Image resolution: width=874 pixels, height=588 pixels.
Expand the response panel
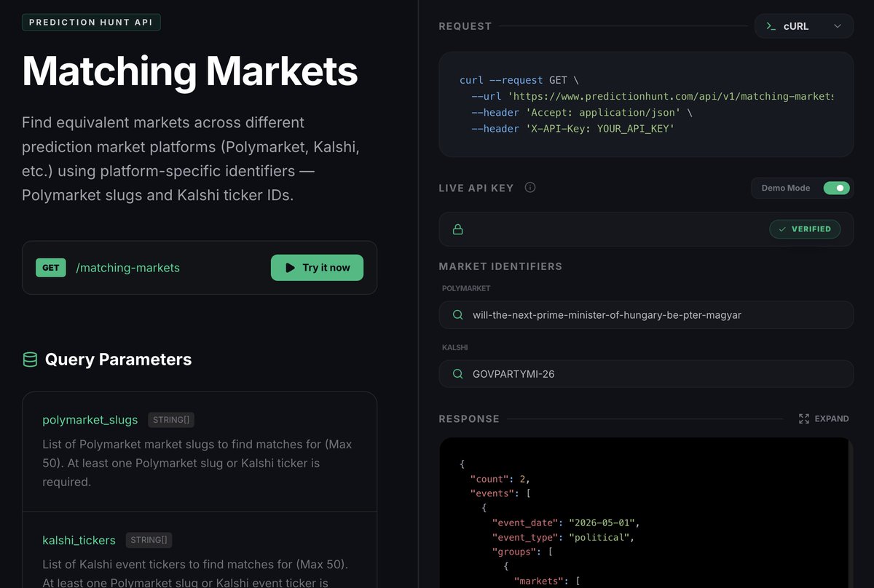point(824,418)
